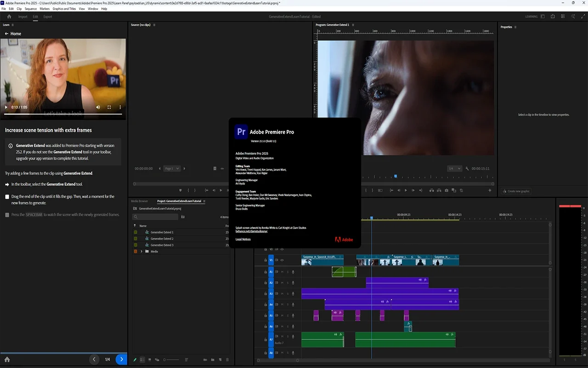Toggle fullscreen on the tutorial video
Screen dimensions: 588x368
pyautogui.click(x=109, y=107)
